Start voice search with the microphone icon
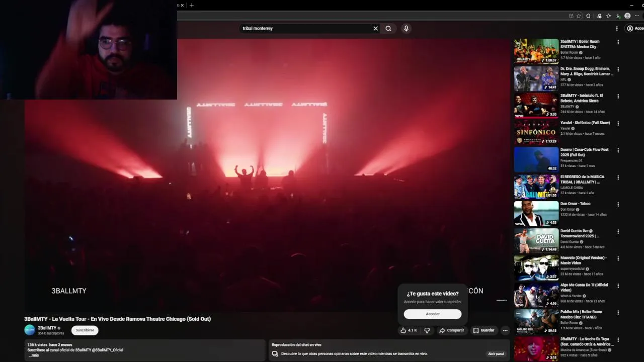The width and height of the screenshot is (644, 362). (x=406, y=29)
